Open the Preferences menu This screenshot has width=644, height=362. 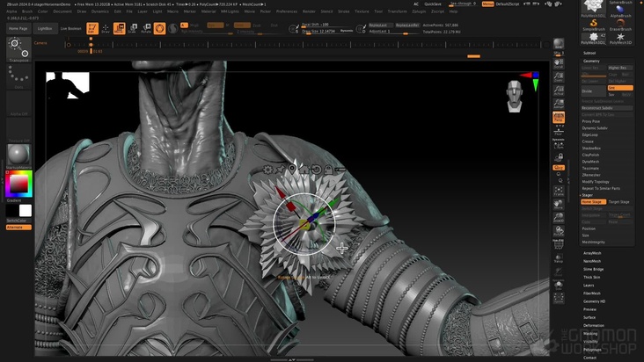[287, 11]
